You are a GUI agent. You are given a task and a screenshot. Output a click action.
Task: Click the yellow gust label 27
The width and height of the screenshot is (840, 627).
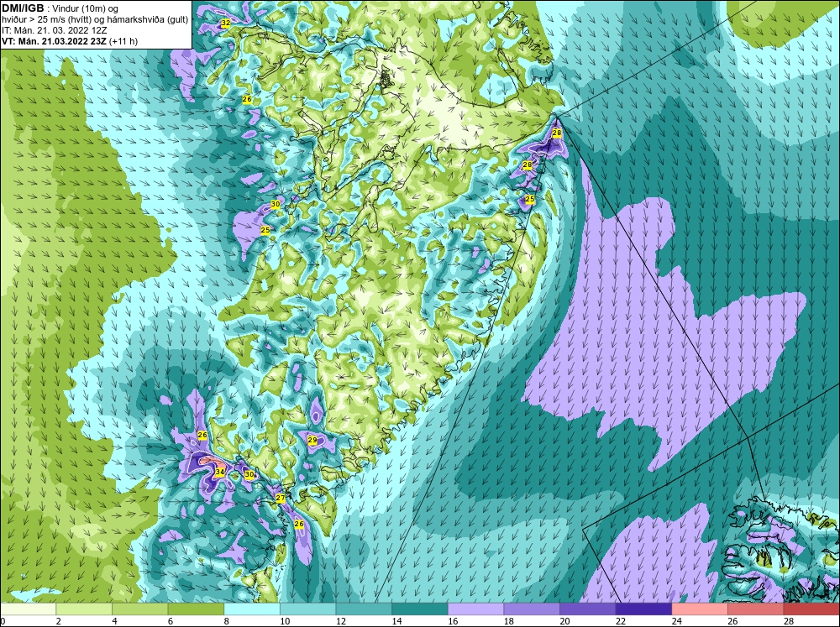[x=281, y=498]
